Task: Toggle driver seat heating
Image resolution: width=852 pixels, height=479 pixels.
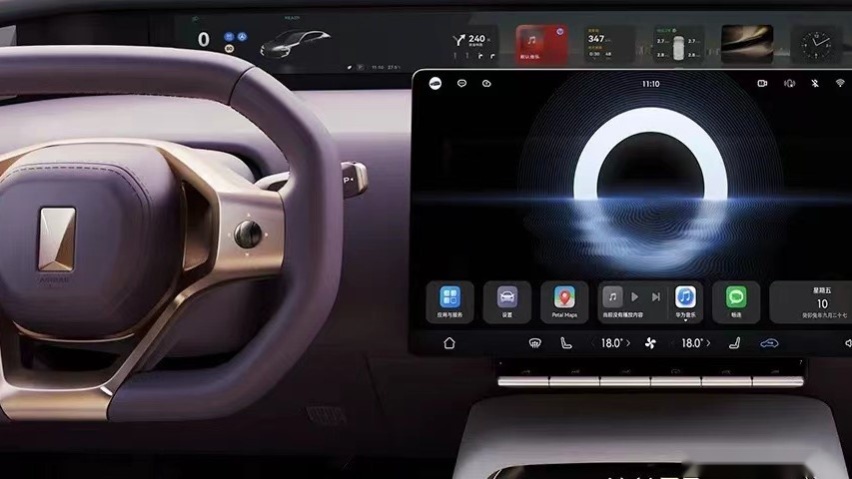Action: (566, 343)
